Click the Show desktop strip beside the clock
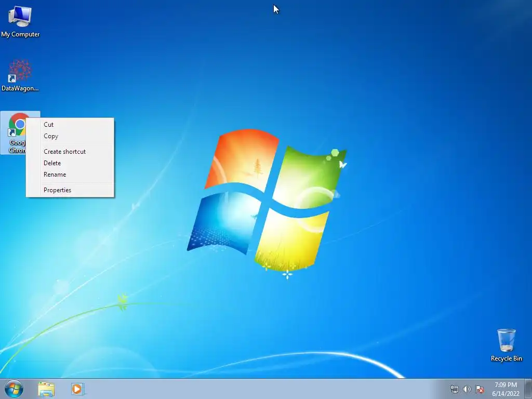The image size is (532, 399). pyautogui.click(x=528, y=389)
